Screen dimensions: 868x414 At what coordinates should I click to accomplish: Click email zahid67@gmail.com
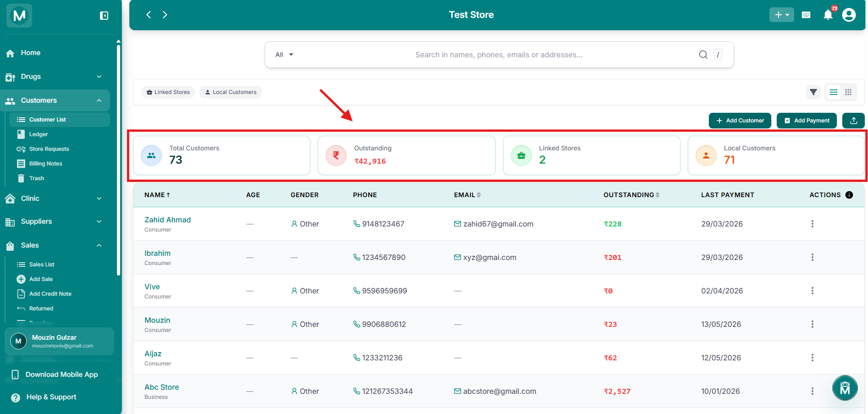tap(494, 224)
